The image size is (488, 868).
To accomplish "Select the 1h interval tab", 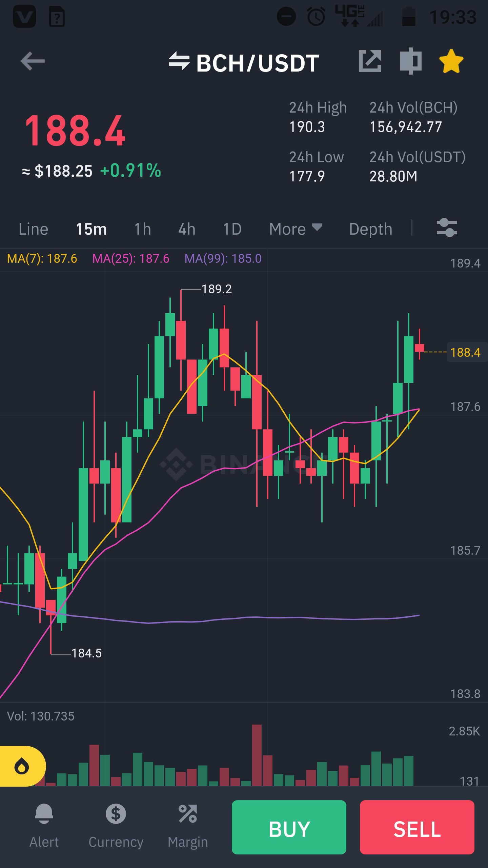I will 142,229.
